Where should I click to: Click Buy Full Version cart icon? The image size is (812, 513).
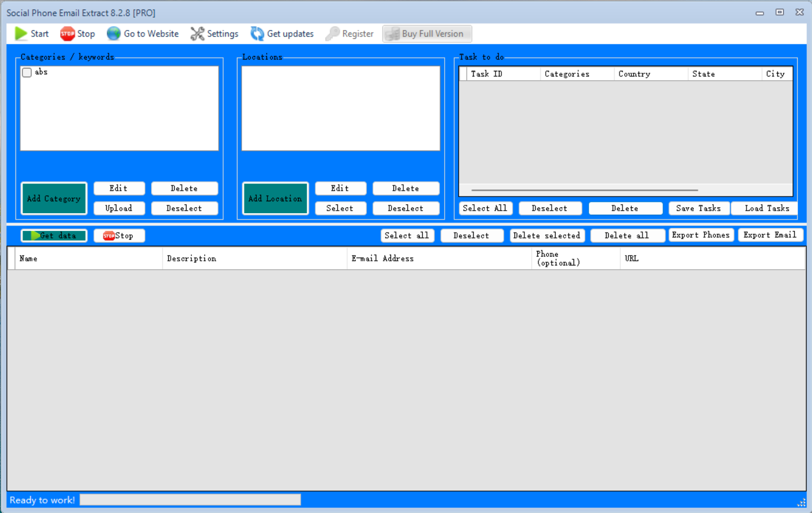[392, 34]
